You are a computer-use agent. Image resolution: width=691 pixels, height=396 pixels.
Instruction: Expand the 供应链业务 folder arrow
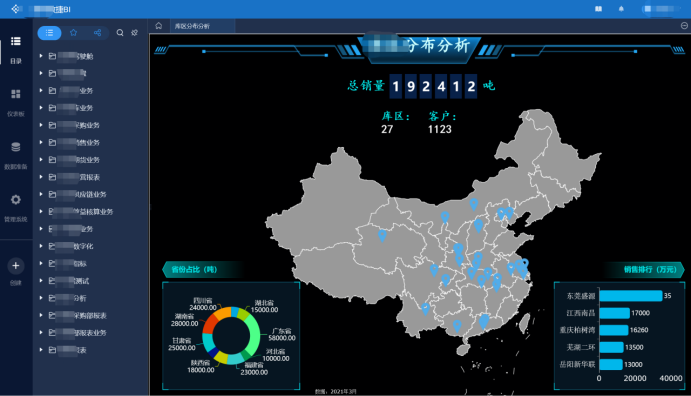[41, 194]
